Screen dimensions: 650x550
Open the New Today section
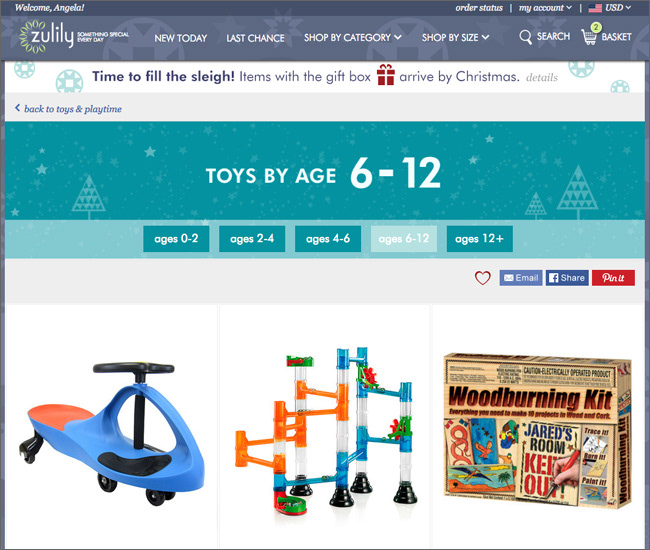tap(181, 38)
